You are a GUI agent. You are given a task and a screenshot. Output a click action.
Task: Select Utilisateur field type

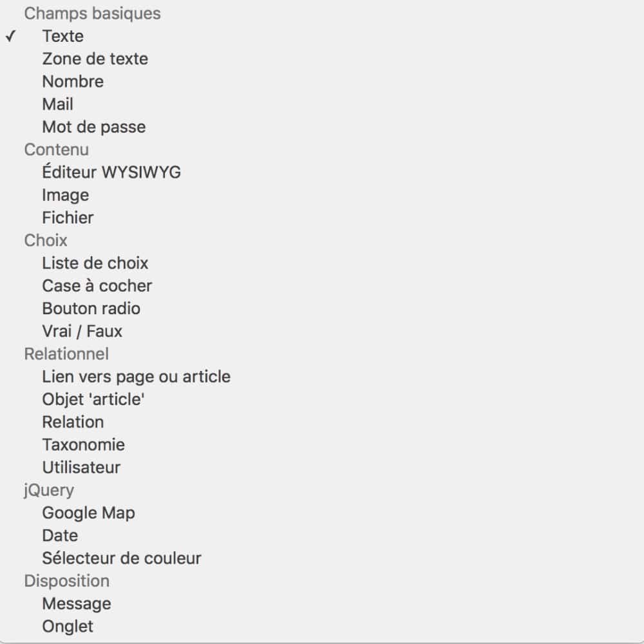click(80, 468)
